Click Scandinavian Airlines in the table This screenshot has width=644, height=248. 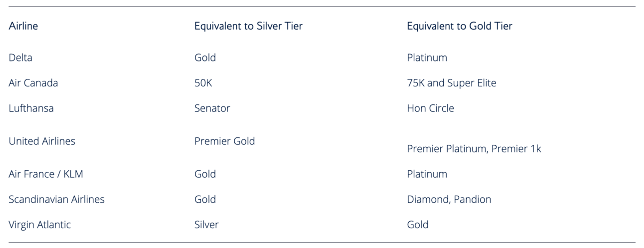pyautogui.click(x=57, y=199)
